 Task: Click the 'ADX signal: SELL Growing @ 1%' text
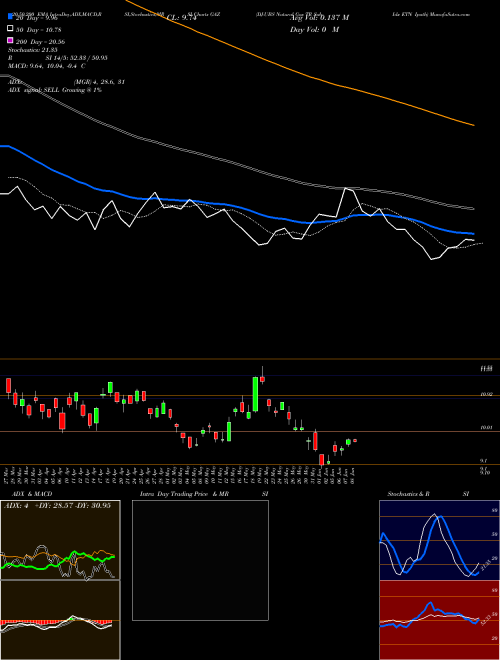(x=55, y=90)
